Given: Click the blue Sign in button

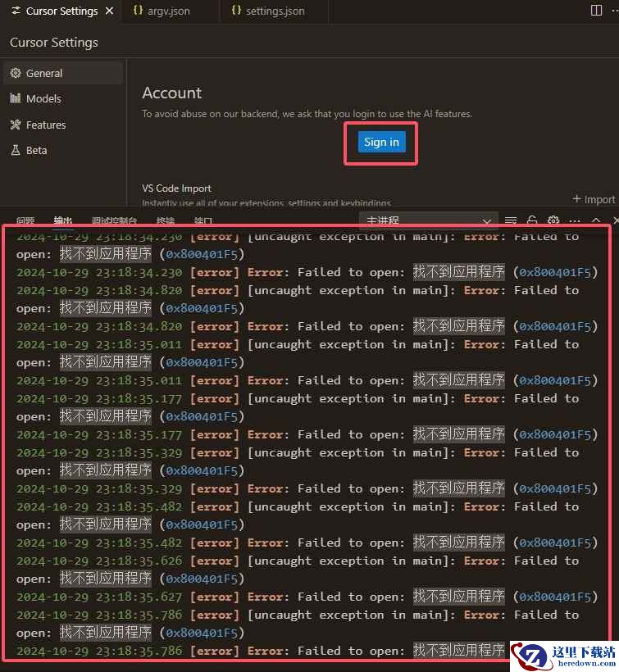Looking at the screenshot, I should [381, 143].
